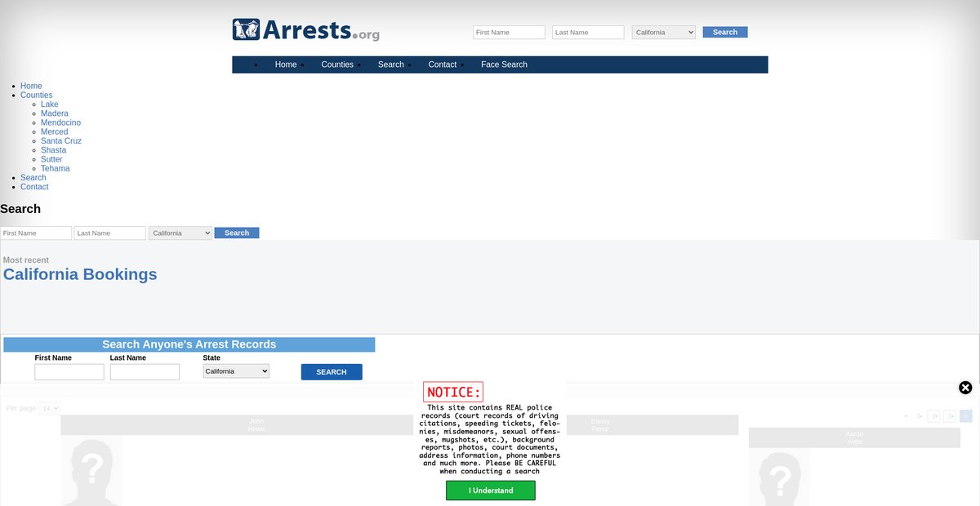Open the Madera county link
This screenshot has width=980, height=506.
[x=55, y=113]
